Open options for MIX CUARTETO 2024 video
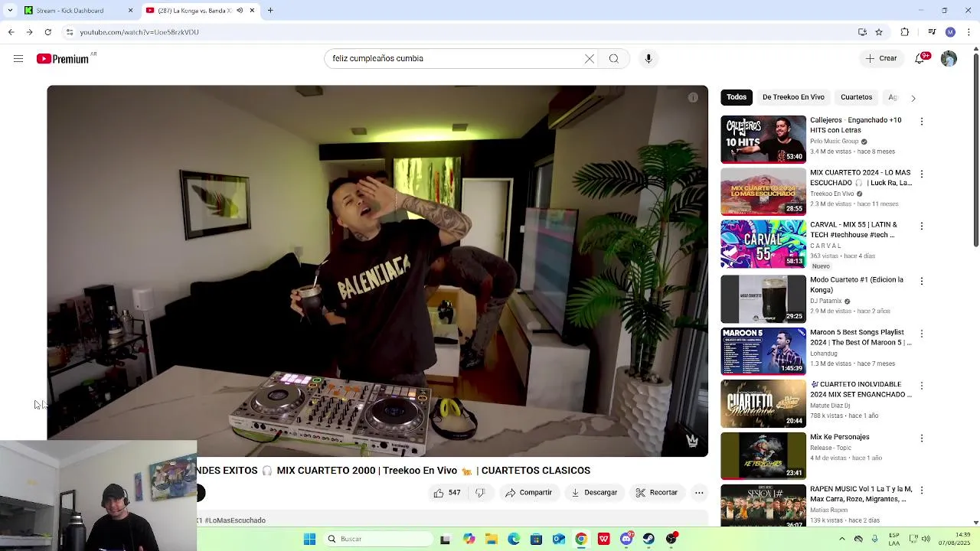The height and width of the screenshot is (551, 980). pos(922,174)
